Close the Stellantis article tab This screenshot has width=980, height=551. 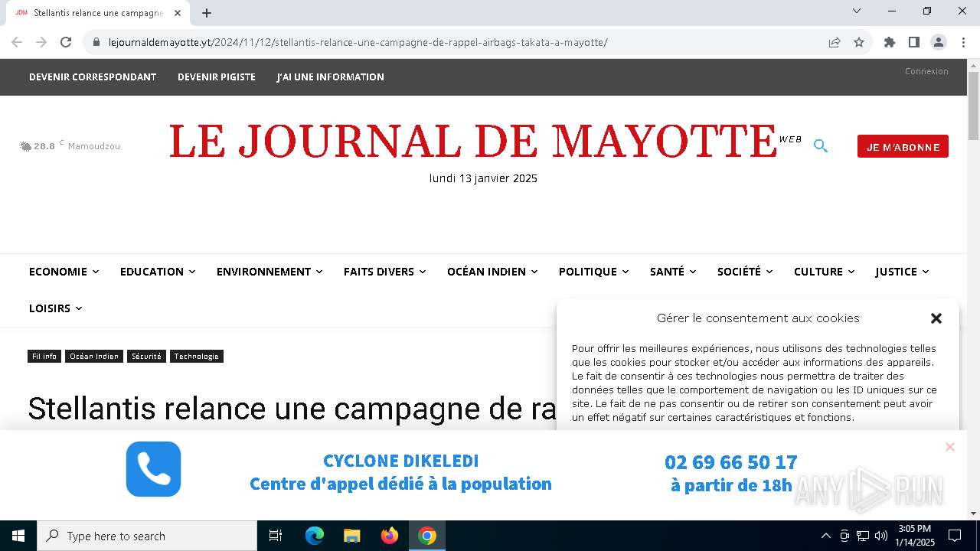click(178, 13)
